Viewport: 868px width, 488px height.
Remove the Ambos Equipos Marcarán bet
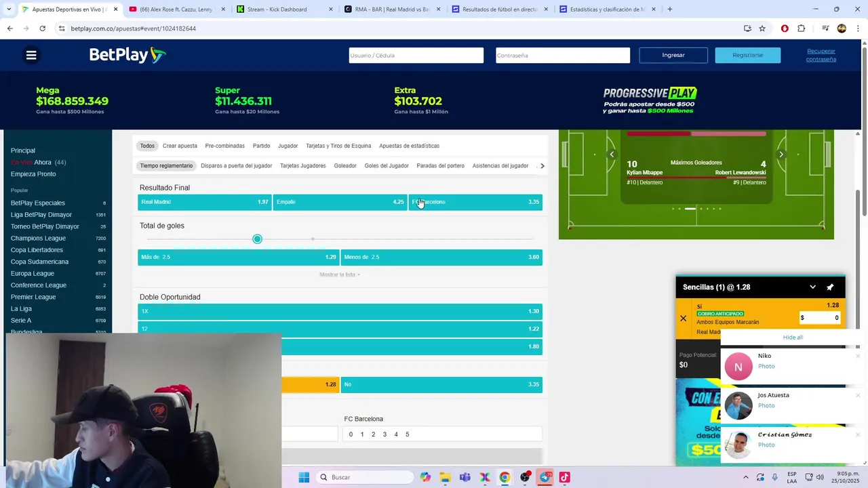684,319
